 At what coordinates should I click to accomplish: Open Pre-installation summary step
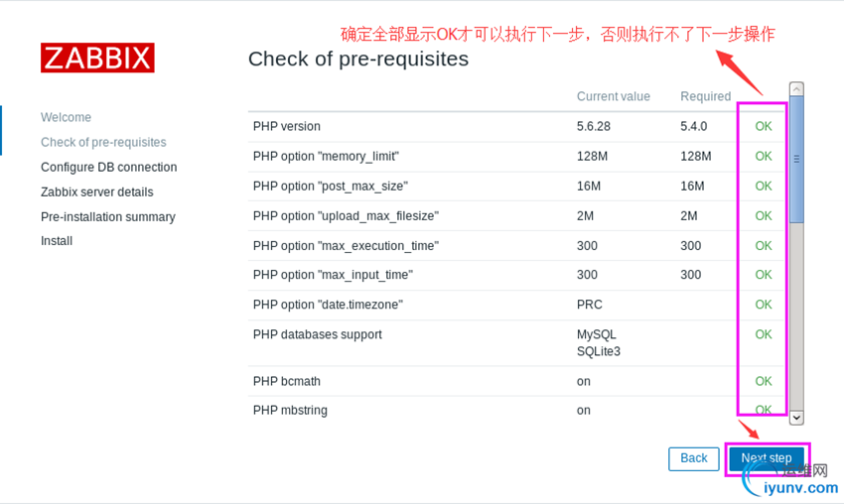coord(107,216)
